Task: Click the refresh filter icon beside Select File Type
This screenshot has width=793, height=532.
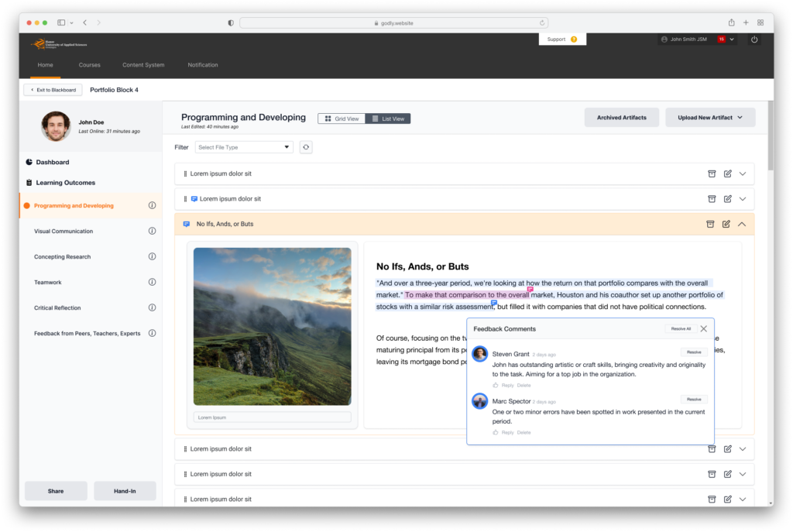Action: click(306, 147)
